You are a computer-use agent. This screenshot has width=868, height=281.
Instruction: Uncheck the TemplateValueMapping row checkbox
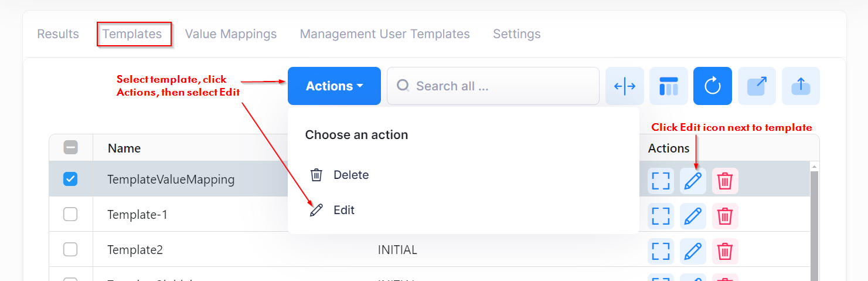coord(70,180)
